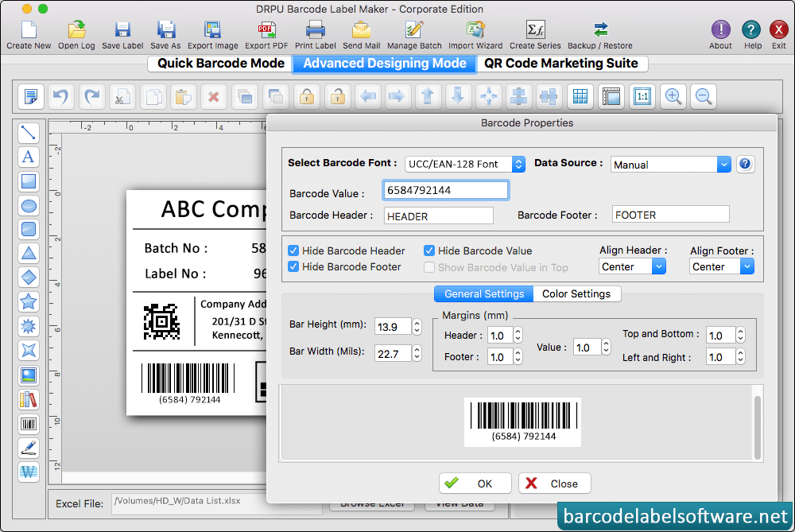
Task: Select the Insert Picture tool
Action: [x=29, y=375]
